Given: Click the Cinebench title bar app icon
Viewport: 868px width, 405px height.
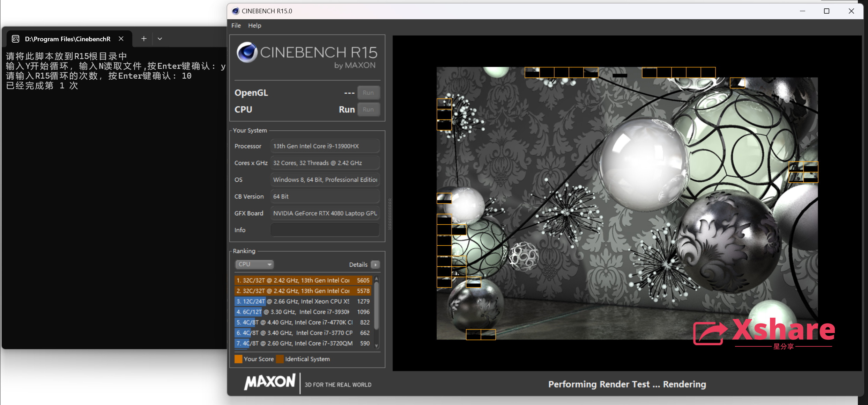Looking at the screenshot, I should pos(236,11).
